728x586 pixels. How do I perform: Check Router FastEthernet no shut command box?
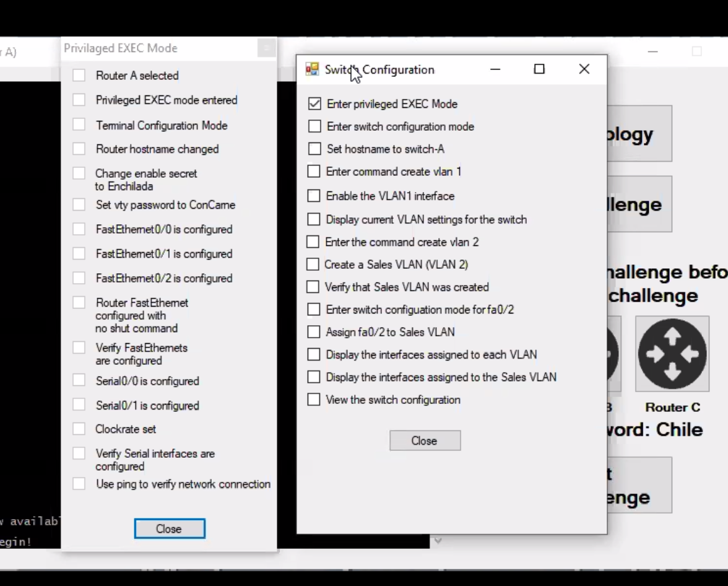(79, 302)
